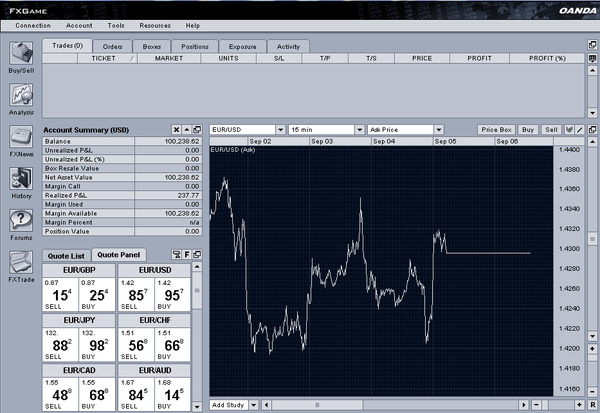
Task: Detach the Account Summary panel
Action: point(197,130)
